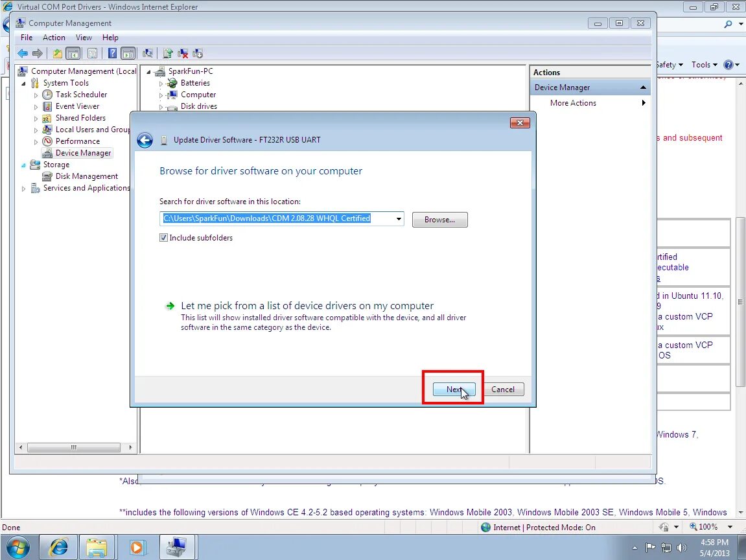746x560 pixels.
Task: Expand the Batteries device category
Action: click(x=161, y=83)
